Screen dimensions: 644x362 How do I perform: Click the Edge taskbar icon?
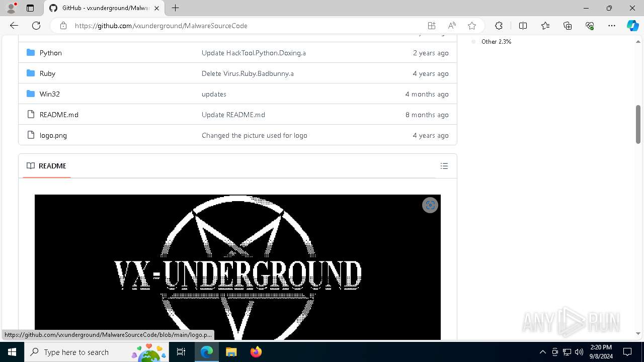[207, 352]
